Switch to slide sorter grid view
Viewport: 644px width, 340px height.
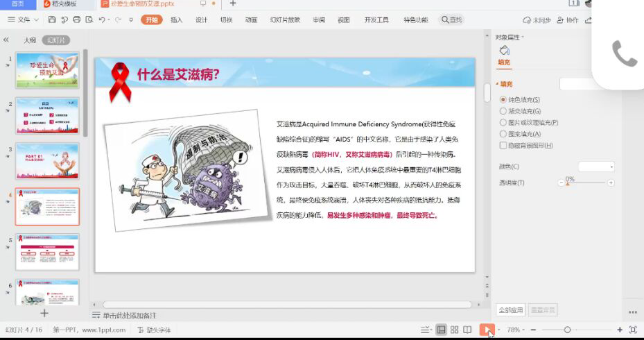coord(454,330)
